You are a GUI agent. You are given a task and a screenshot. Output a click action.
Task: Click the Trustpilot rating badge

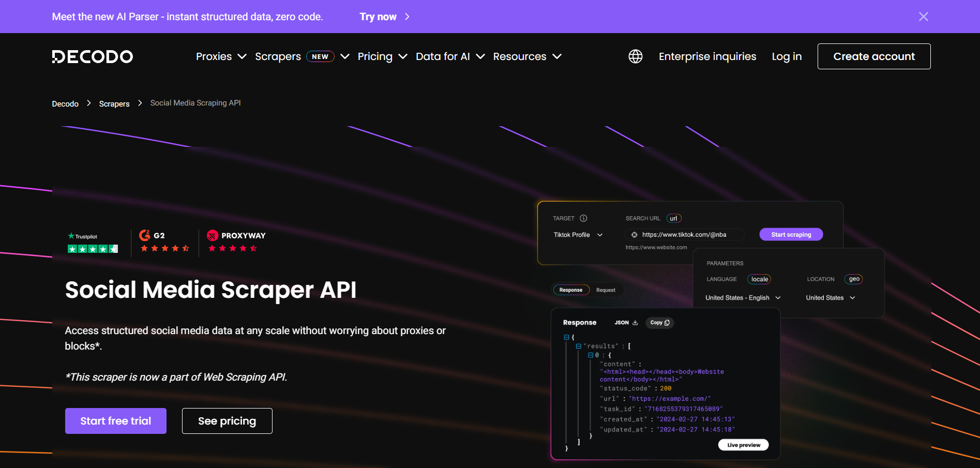click(x=93, y=243)
